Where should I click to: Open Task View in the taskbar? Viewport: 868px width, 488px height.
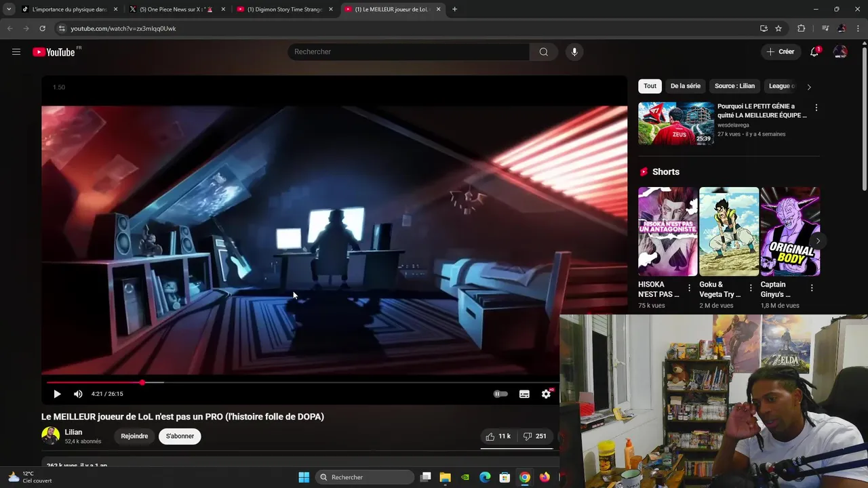click(426, 477)
